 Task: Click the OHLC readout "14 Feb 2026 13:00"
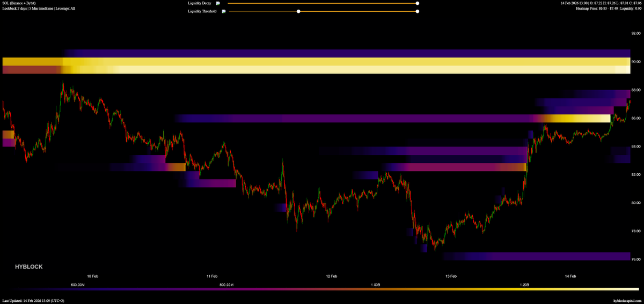click(574, 3)
